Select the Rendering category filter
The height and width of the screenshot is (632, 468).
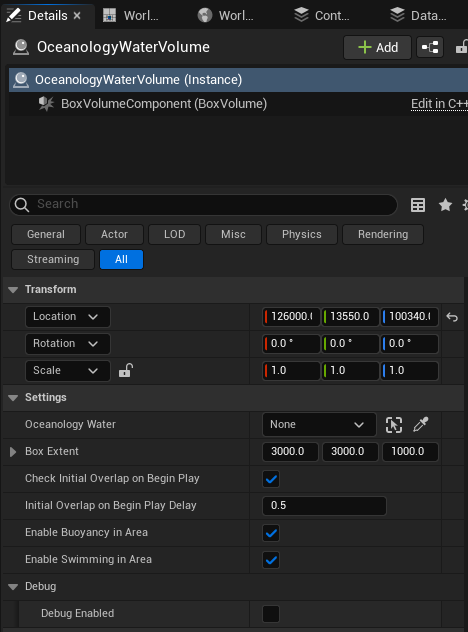tap(383, 235)
